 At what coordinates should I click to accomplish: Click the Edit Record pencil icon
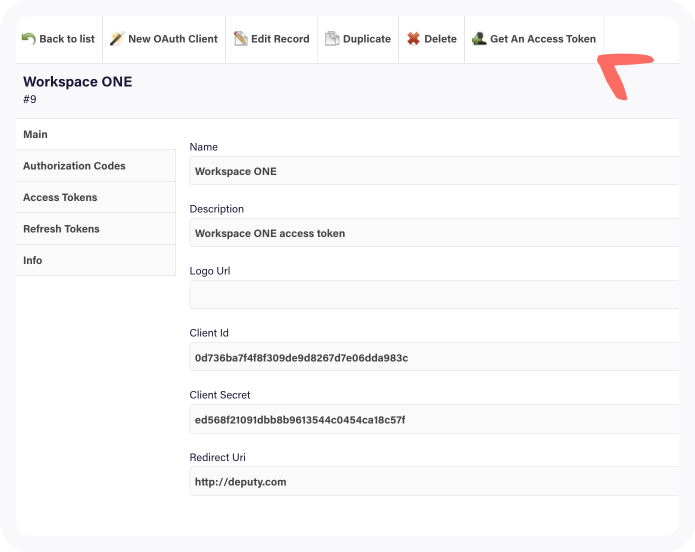[x=241, y=39]
